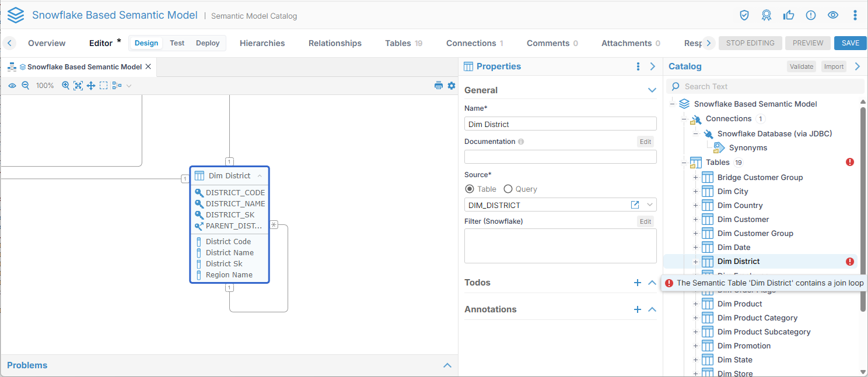The image size is (868, 377).
Task: Collapse the General section chevron
Action: click(652, 90)
